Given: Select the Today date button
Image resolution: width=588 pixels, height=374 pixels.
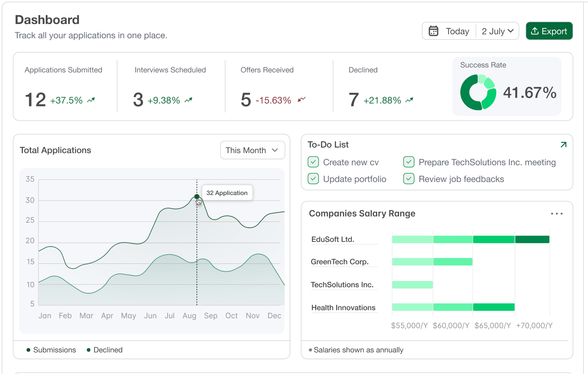Looking at the screenshot, I should [457, 31].
